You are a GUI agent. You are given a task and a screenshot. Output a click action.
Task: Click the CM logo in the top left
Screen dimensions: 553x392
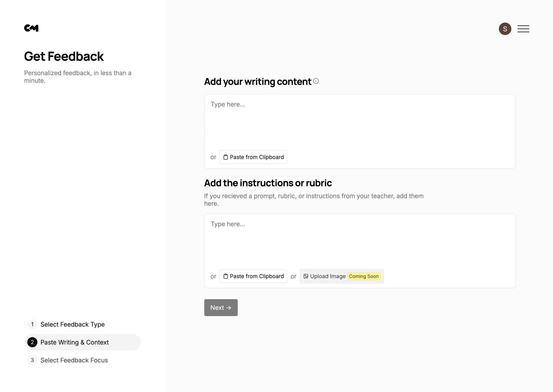pos(31,28)
